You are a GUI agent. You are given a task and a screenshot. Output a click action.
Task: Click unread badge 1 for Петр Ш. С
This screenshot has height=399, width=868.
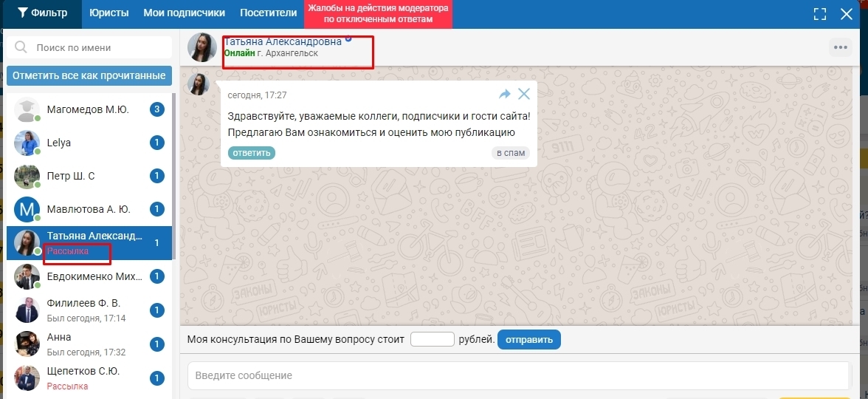[157, 176]
